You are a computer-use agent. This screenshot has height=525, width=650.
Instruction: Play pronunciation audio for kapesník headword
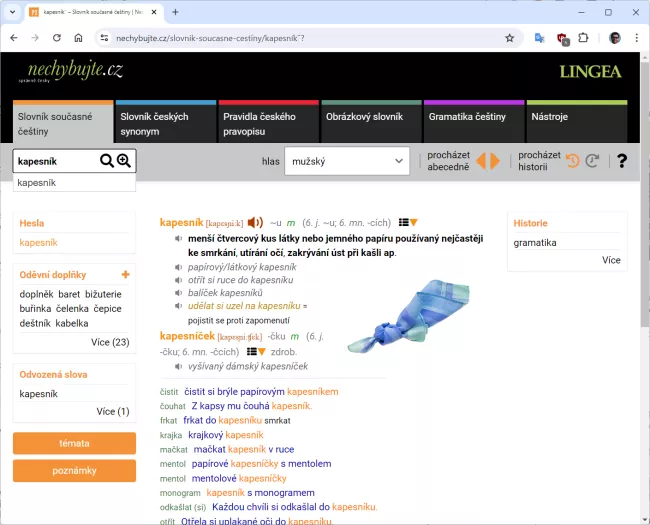[x=256, y=222]
